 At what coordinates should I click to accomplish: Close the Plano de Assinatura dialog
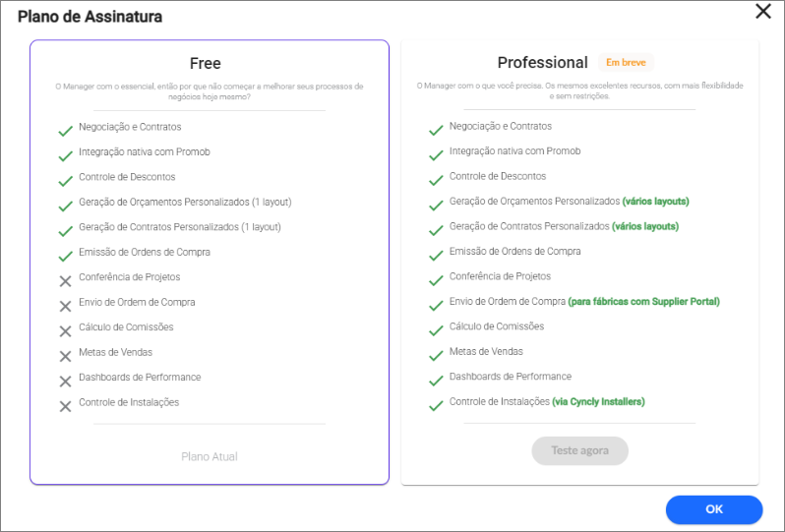click(763, 12)
